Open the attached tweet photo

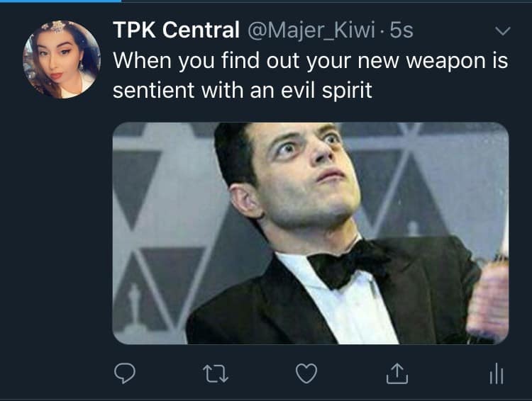coord(311,233)
